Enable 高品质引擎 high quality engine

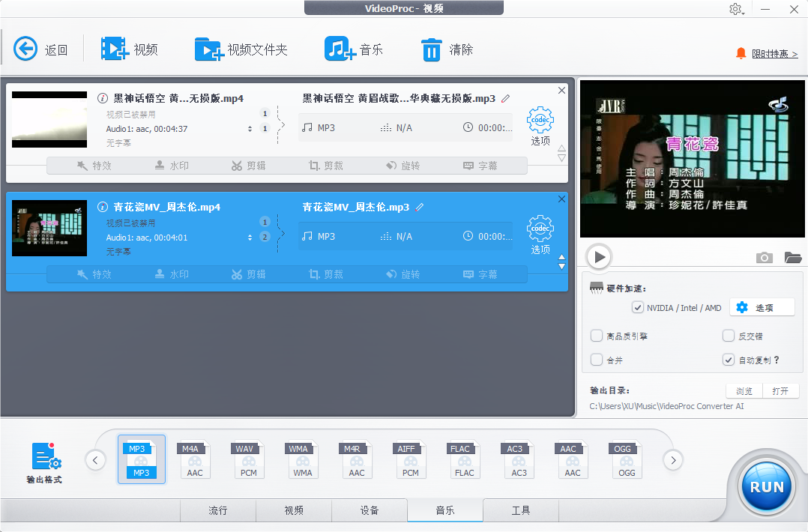[597, 336]
